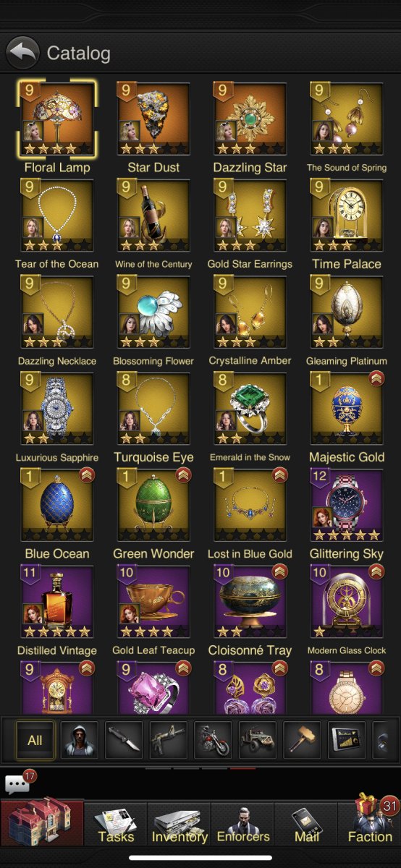Open the Glittering Sky watch item
401x868 pixels.
point(347,506)
